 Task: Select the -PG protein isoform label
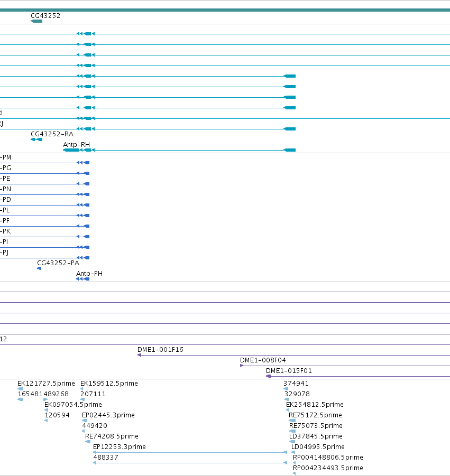(5, 168)
